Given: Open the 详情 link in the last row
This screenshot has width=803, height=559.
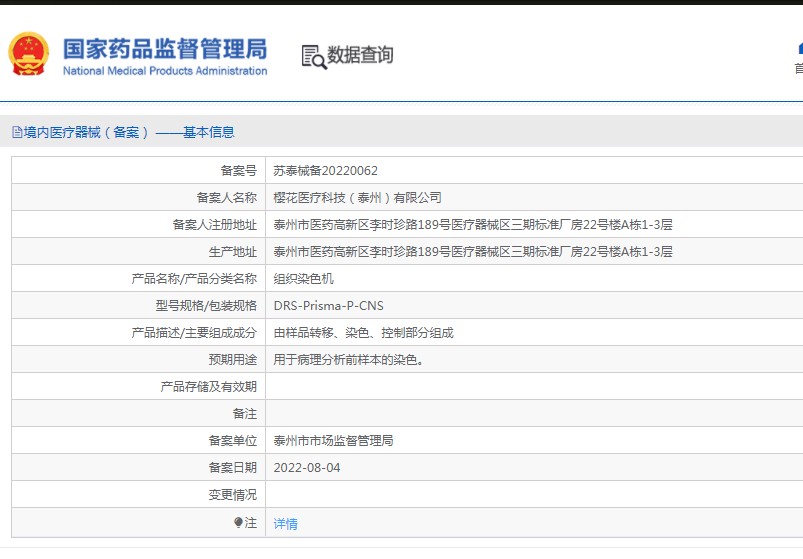Looking at the screenshot, I should pyautogui.click(x=285, y=523).
